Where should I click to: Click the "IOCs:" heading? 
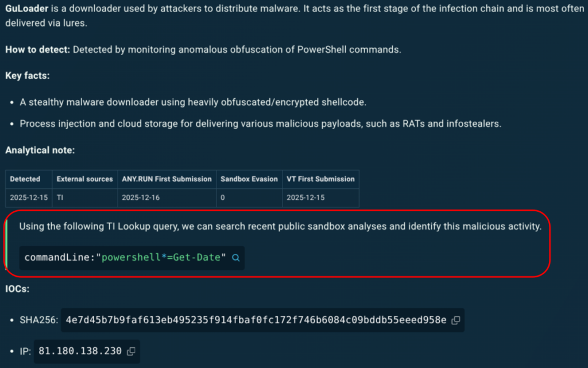pos(17,289)
